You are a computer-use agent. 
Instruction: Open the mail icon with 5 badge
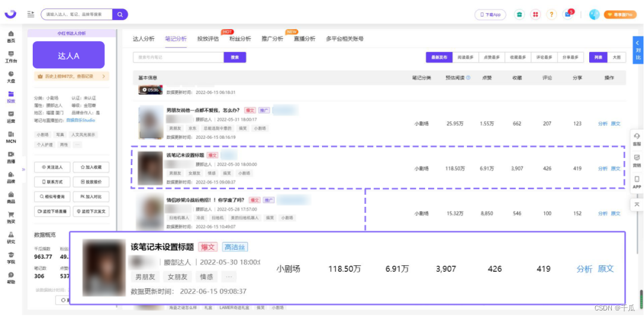tap(568, 14)
